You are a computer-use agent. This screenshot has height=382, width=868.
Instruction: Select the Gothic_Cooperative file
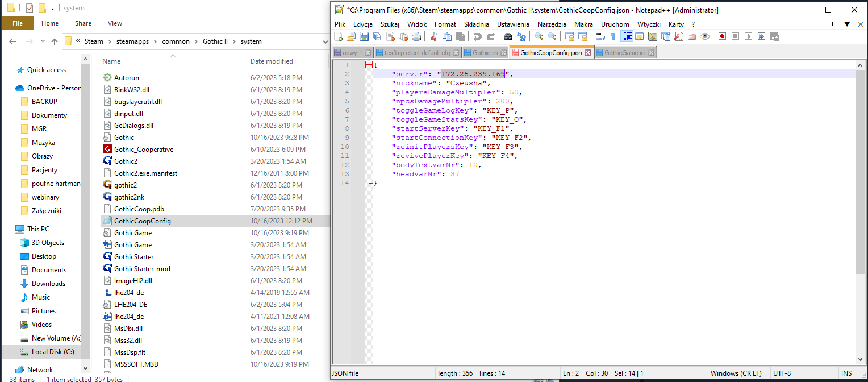click(x=144, y=149)
